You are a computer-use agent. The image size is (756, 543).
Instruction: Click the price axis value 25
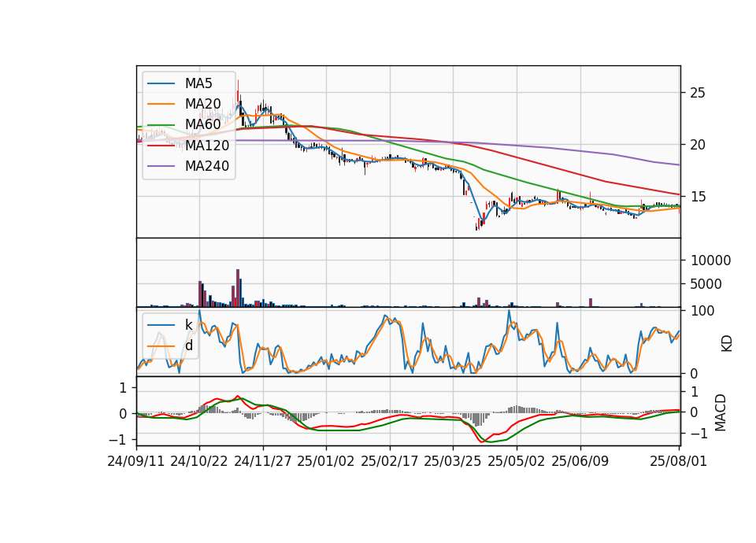click(x=698, y=93)
